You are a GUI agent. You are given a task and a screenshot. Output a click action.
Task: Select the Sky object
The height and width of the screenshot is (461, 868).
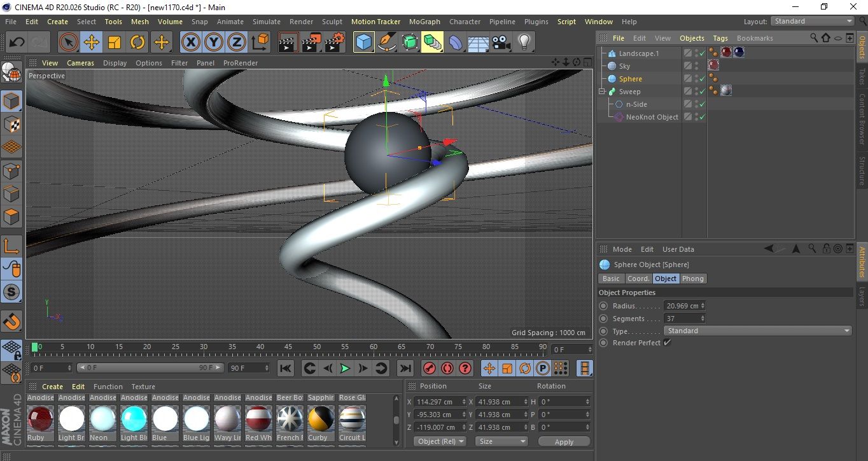click(x=624, y=66)
